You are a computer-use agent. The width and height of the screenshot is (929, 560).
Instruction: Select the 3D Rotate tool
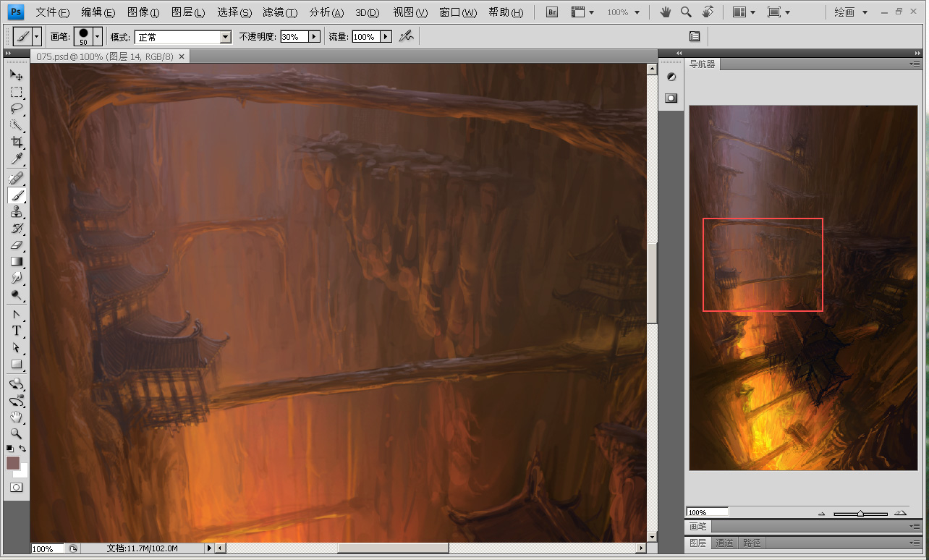[x=16, y=383]
